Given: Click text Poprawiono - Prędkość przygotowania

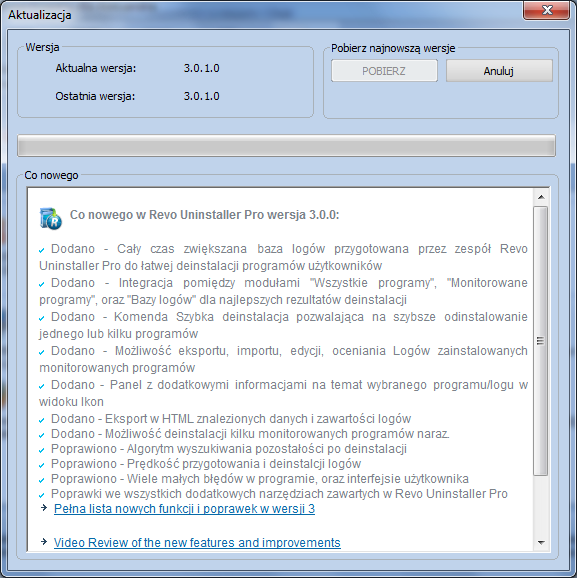Looking at the screenshot, I should [x=206, y=464].
